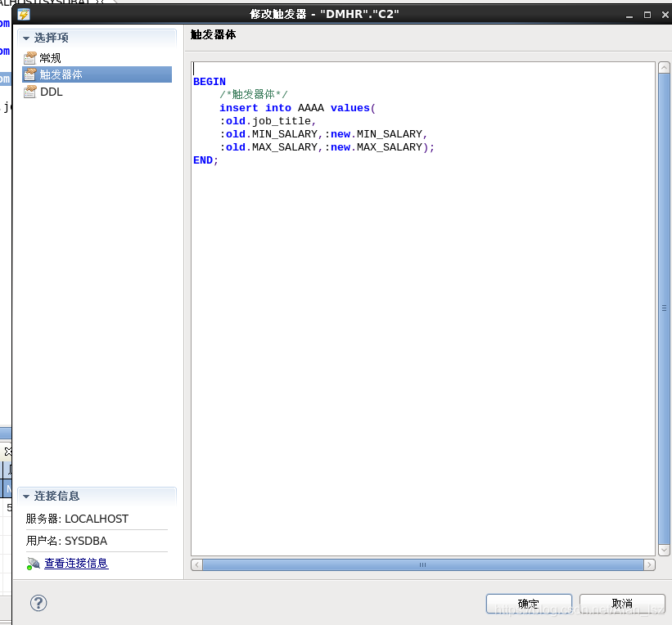This screenshot has height=625, width=672.
Task: Select the 常规 option
Action: coord(50,58)
